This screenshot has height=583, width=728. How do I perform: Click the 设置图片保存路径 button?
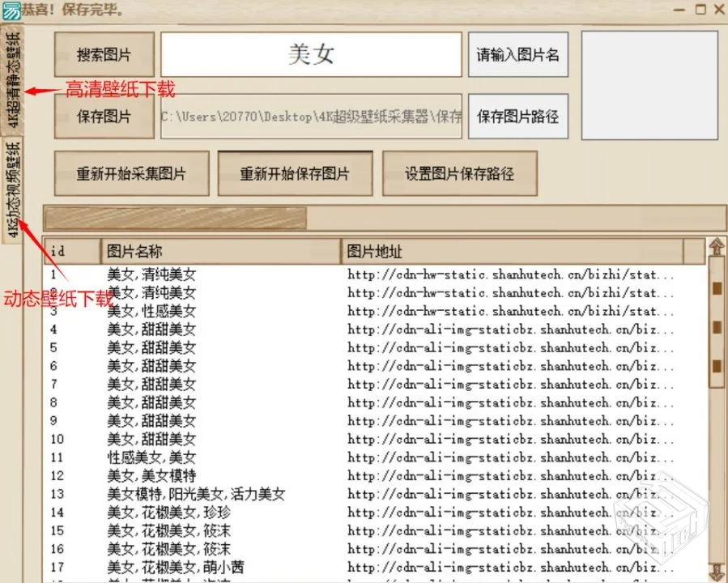coord(459,172)
